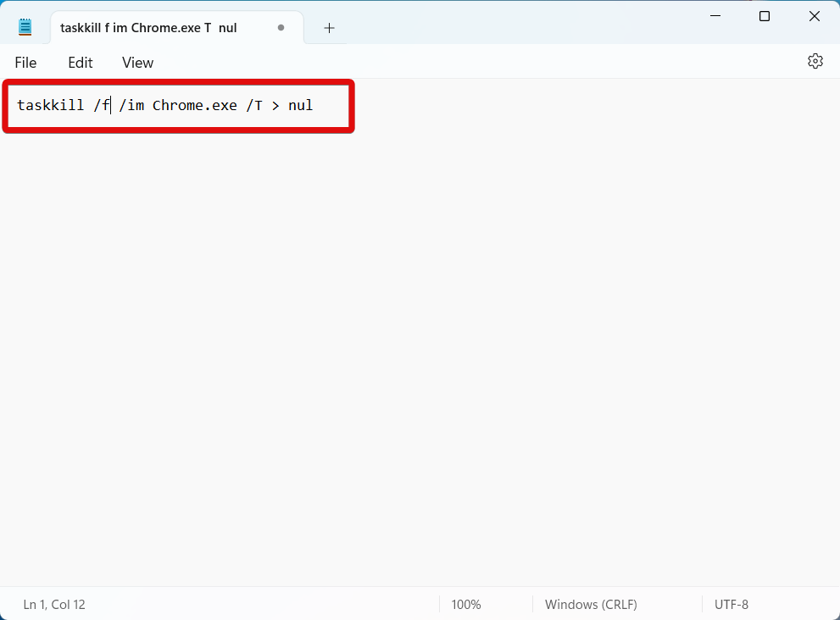Place cursor in taskkill command text
Viewport: 840px width, 620px height.
(164, 105)
